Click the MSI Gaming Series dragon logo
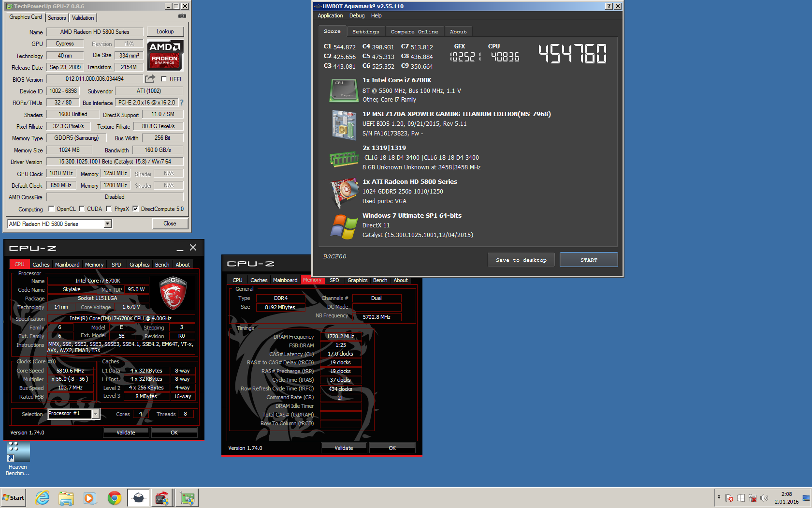 pos(173,293)
